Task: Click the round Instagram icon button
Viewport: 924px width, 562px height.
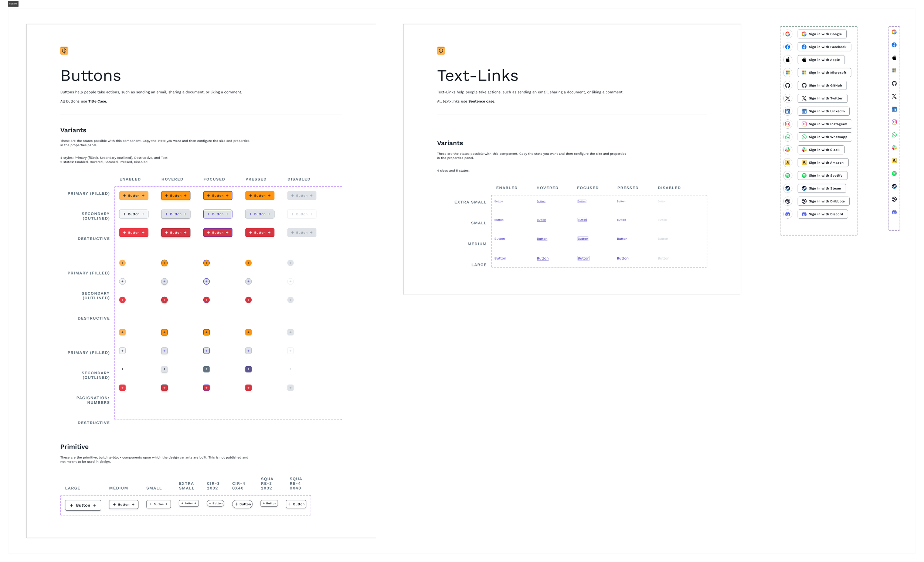Action: coord(788,124)
